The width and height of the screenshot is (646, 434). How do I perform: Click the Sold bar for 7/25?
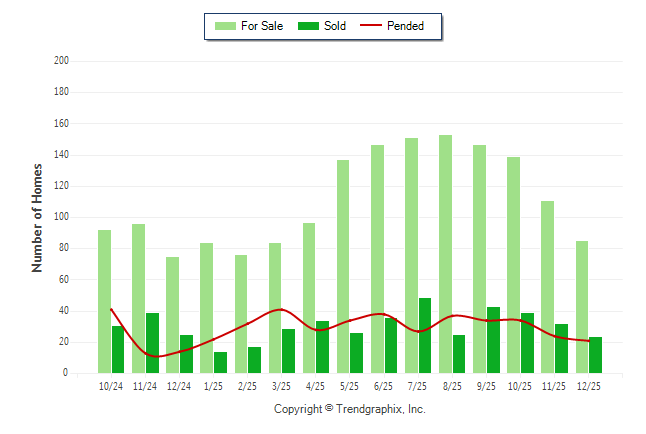pyautogui.click(x=425, y=335)
